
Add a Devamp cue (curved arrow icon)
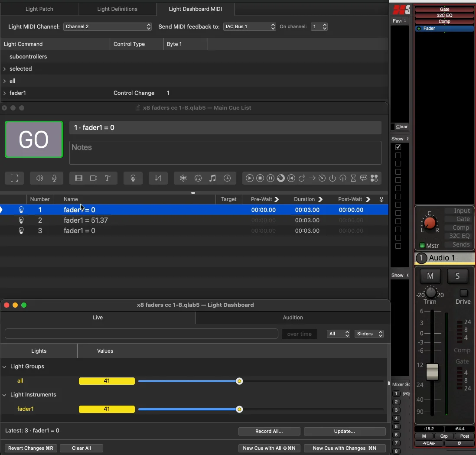(301, 178)
